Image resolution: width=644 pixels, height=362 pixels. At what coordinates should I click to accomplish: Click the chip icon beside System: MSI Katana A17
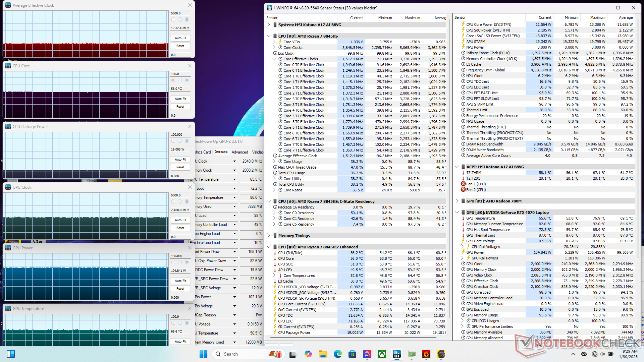tap(275, 25)
